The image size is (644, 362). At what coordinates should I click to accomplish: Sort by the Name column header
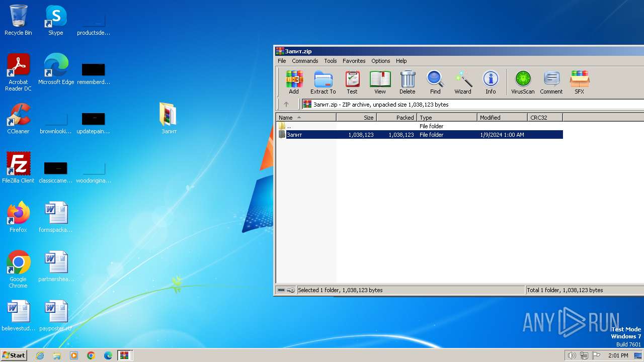click(306, 118)
